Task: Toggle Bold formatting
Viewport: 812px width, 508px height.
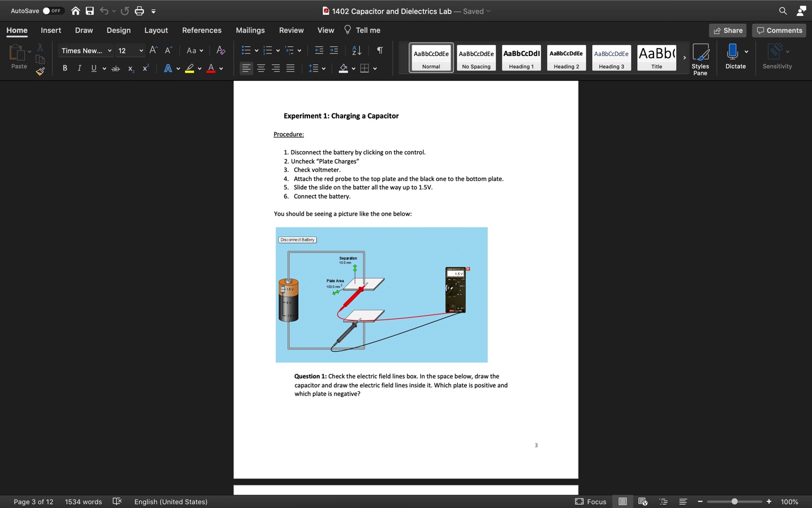Action: [65, 68]
